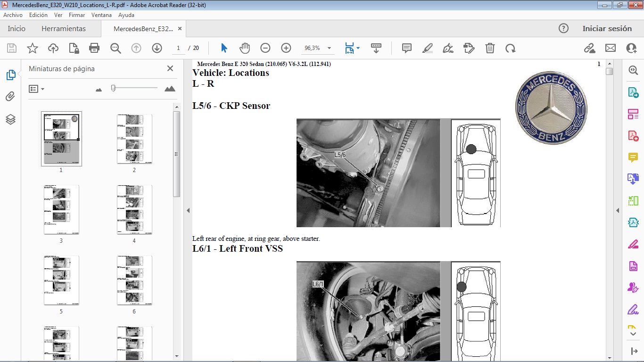Image resolution: width=644 pixels, height=362 pixels.
Task: Toggle the Layers panel icon
Action: [x=10, y=119]
